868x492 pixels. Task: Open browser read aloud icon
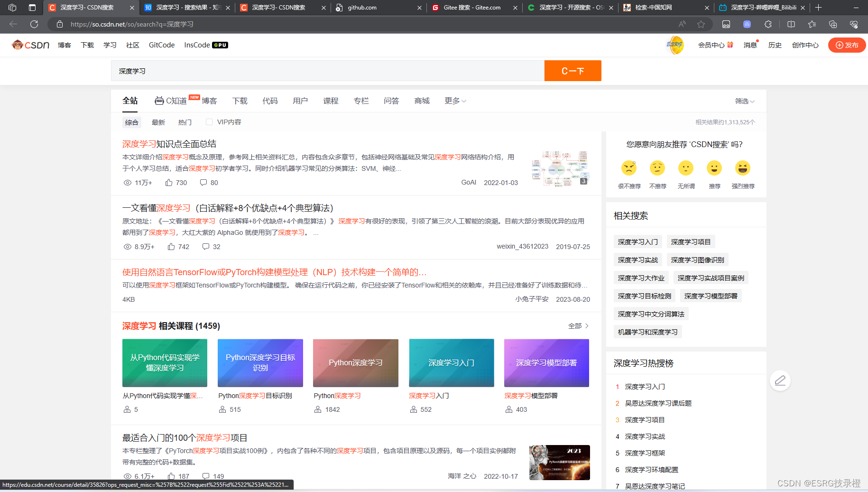682,24
